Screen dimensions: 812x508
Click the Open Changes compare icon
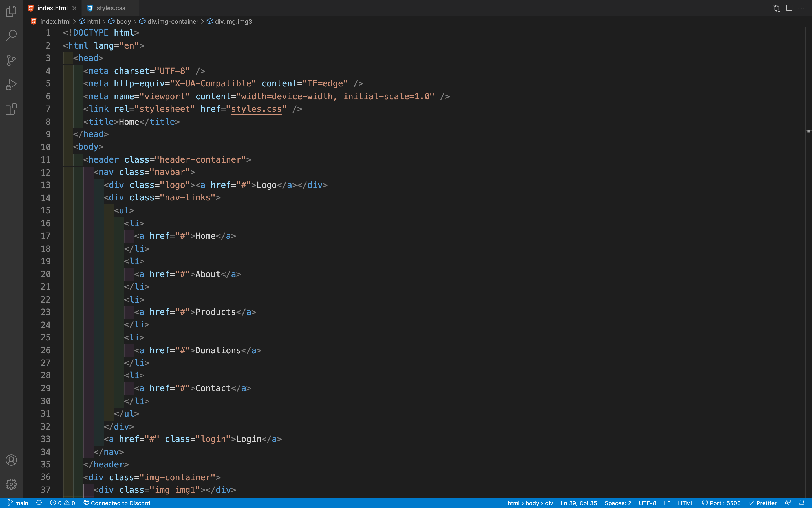[777, 8]
